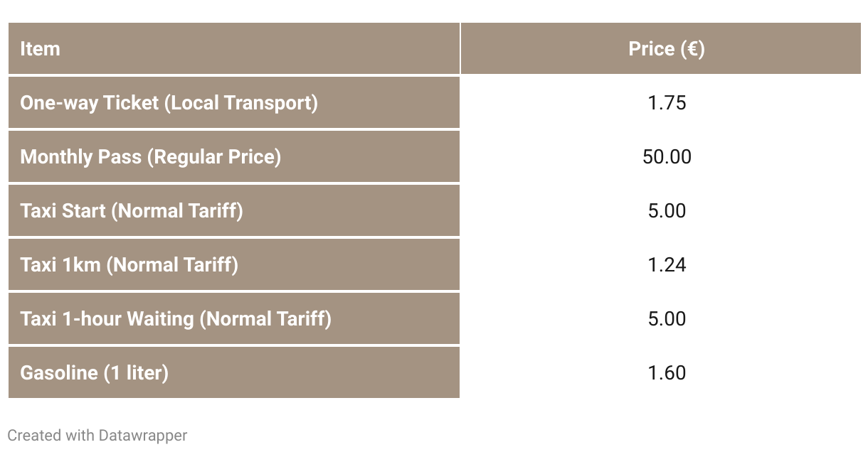The image size is (868, 452).
Task: Click the Taxi waiting price 5.00
Action: (x=667, y=319)
